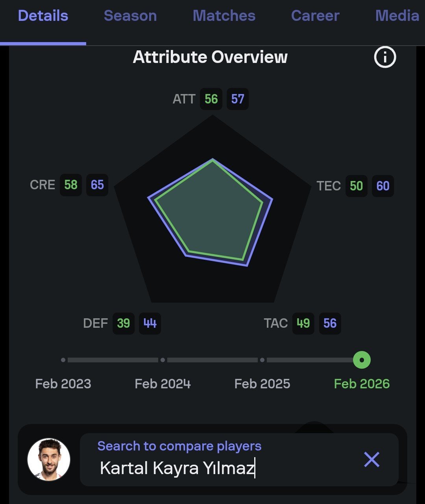Switch to the Season tab

(x=130, y=16)
